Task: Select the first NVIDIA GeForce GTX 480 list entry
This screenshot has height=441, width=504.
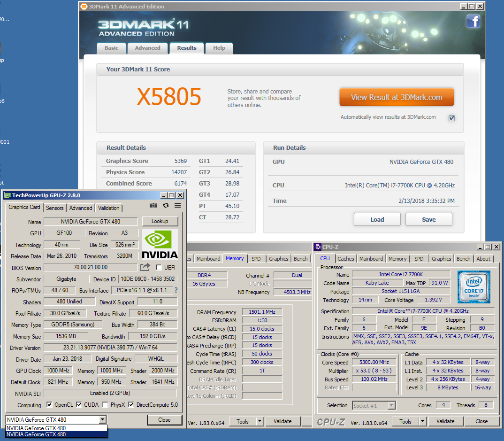Action: (x=56, y=428)
